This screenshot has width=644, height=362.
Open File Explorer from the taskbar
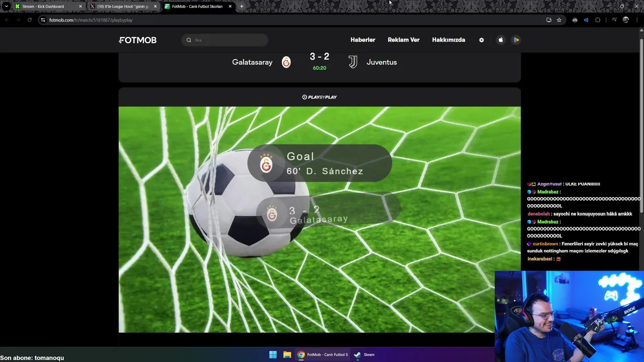287,354
